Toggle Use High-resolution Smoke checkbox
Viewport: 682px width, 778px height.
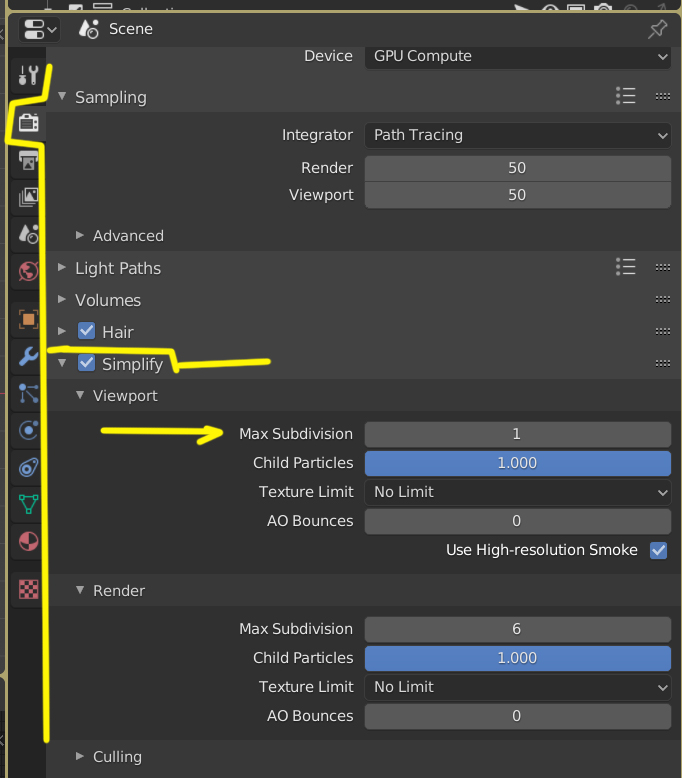[x=658, y=550]
